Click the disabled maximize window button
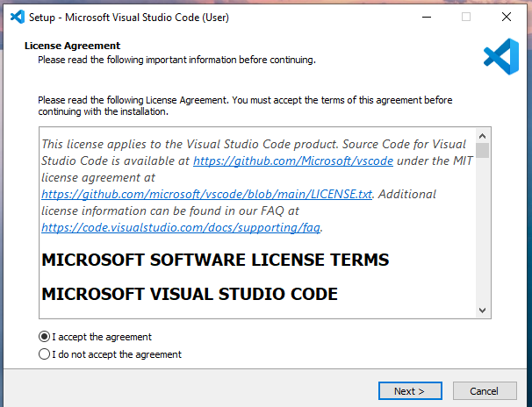 point(466,16)
